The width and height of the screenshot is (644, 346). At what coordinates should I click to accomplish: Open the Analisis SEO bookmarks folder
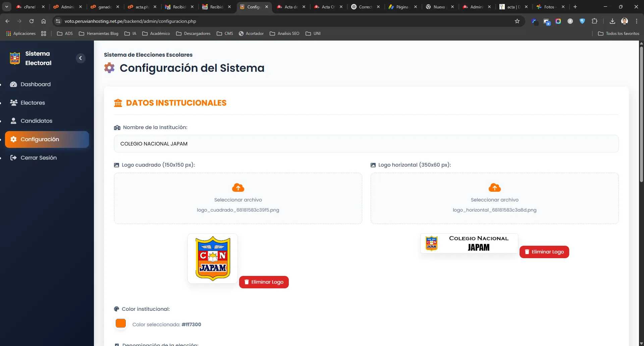284,34
